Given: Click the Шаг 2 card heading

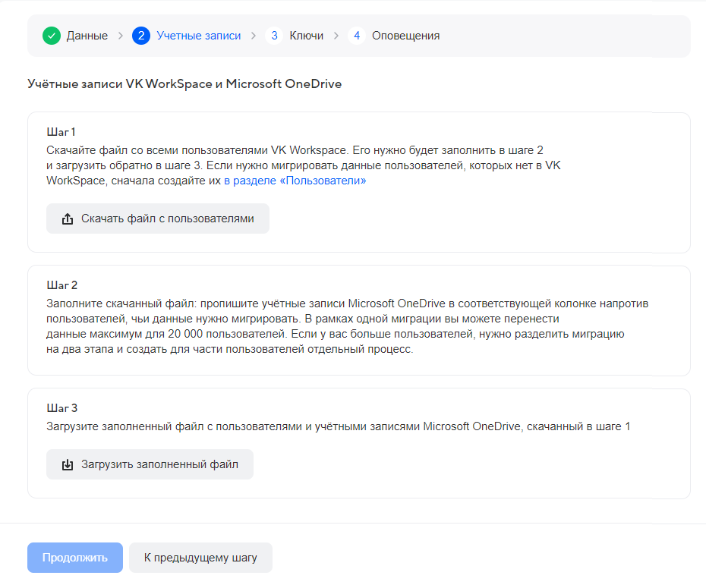Looking at the screenshot, I should 62,285.
